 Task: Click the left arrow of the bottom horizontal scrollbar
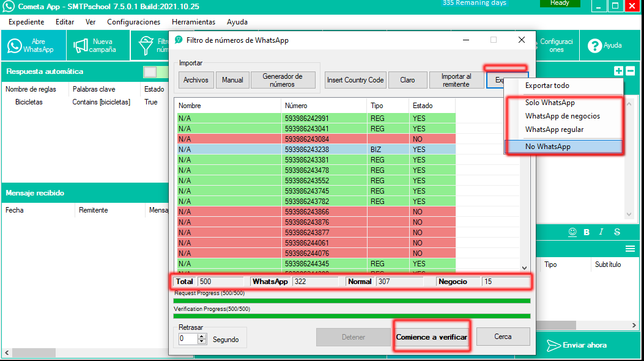click(7, 352)
